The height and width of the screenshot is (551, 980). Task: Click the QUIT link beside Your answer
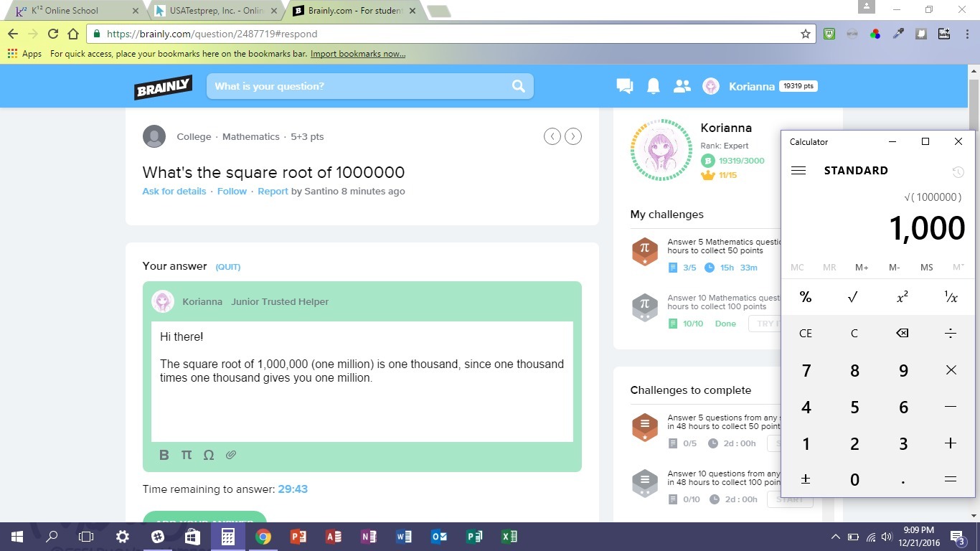[228, 267]
